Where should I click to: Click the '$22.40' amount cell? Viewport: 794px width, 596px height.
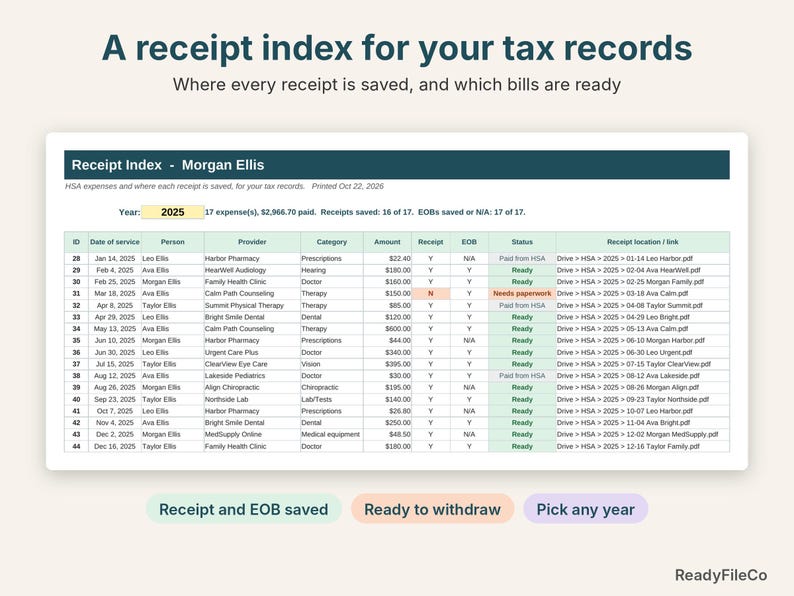click(x=387, y=259)
